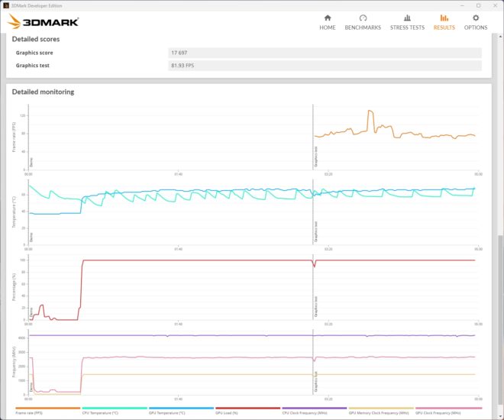Viewport: 504px width, 420px height.
Task: Toggle GPU Memory Clock Frequency legend series
Action: click(x=381, y=411)
